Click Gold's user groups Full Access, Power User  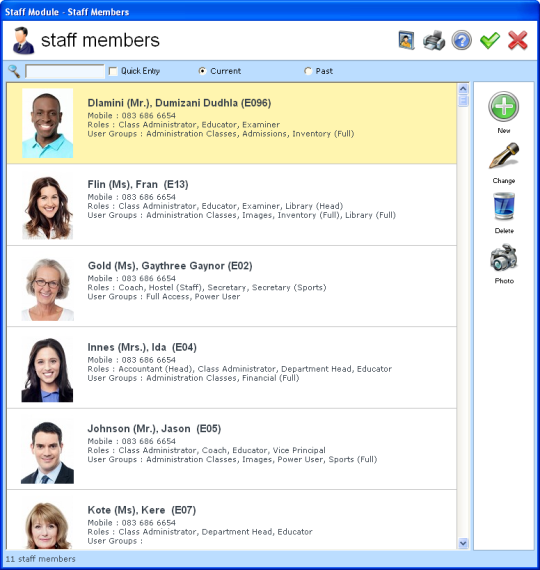click(164, 297)
